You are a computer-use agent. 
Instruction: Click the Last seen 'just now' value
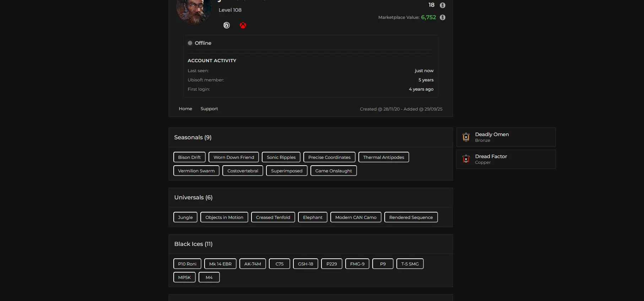pyautogui.click(x=424, y=71)
